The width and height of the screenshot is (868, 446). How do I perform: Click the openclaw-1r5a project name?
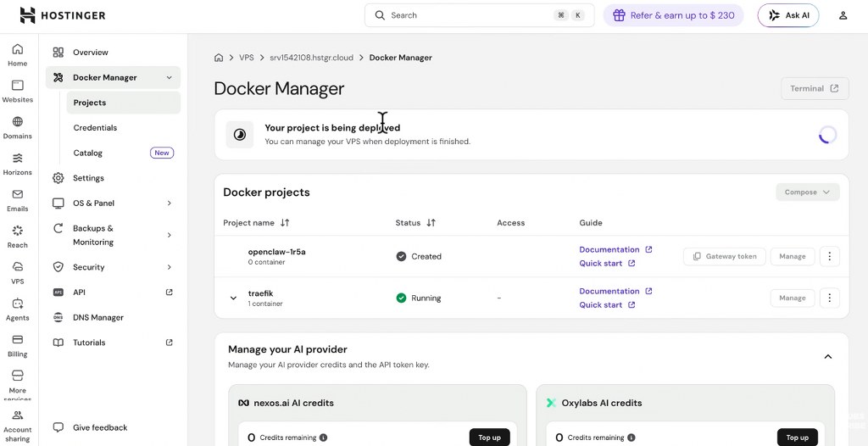tap(277, 252)
